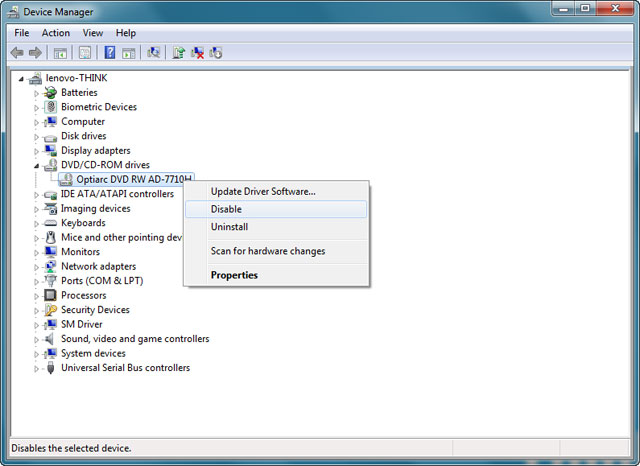
Task: Click the Optiarc DVD drive icon
Action: (66, 179)
